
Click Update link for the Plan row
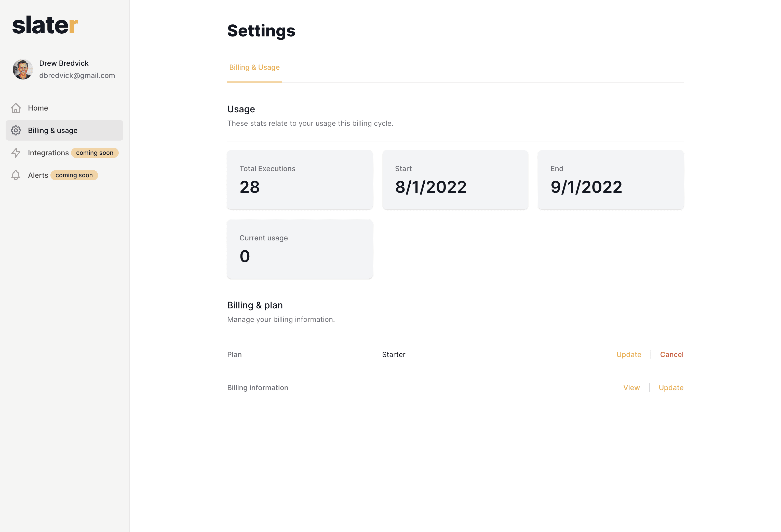coord(629,354)
